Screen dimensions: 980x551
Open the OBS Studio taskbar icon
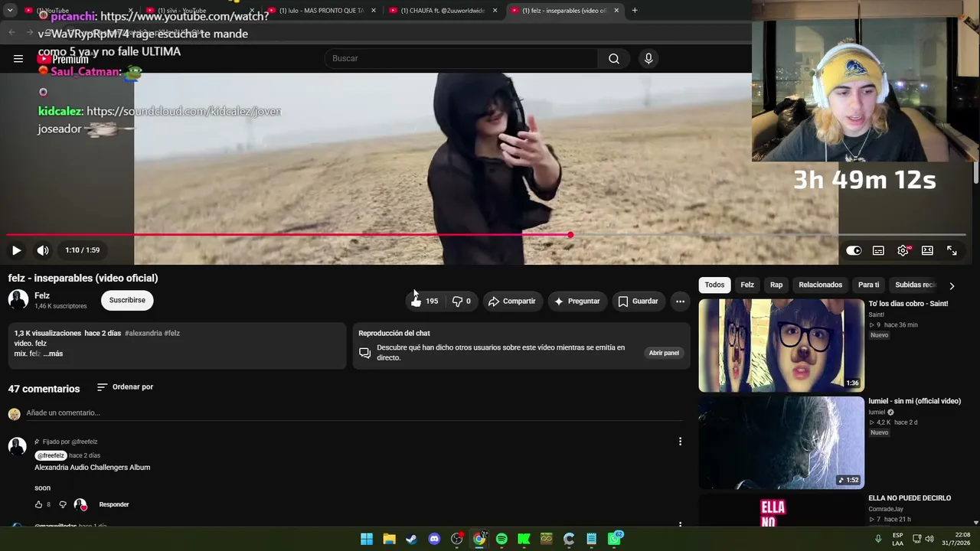(456, 539)
